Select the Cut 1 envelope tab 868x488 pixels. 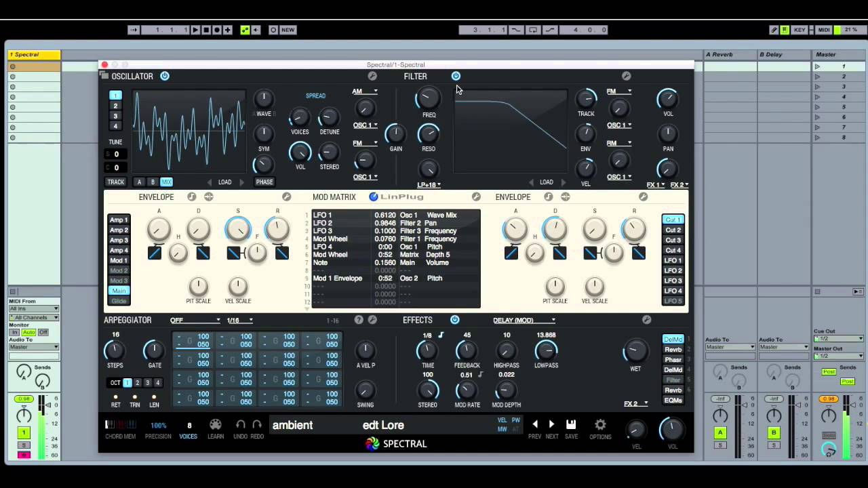click(x=673, y=220)
